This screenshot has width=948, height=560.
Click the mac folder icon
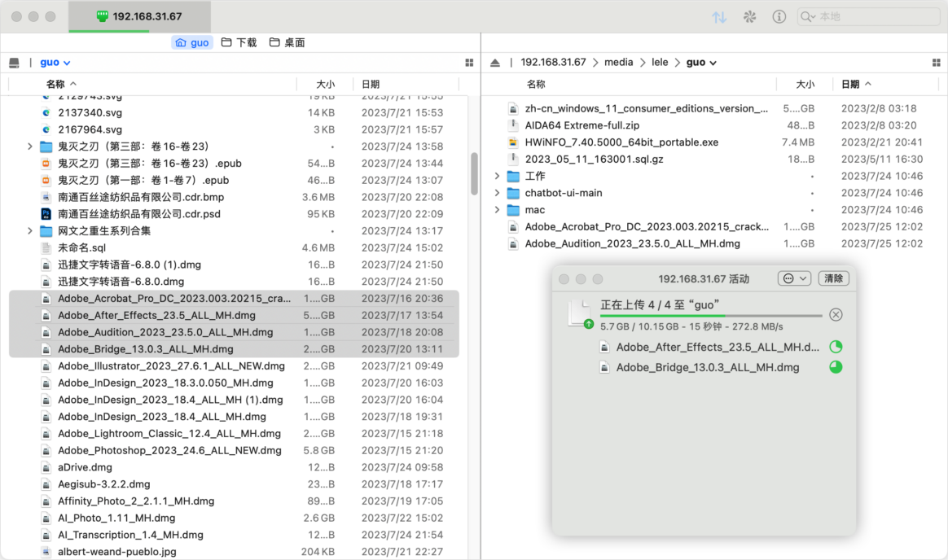point(513,210)
